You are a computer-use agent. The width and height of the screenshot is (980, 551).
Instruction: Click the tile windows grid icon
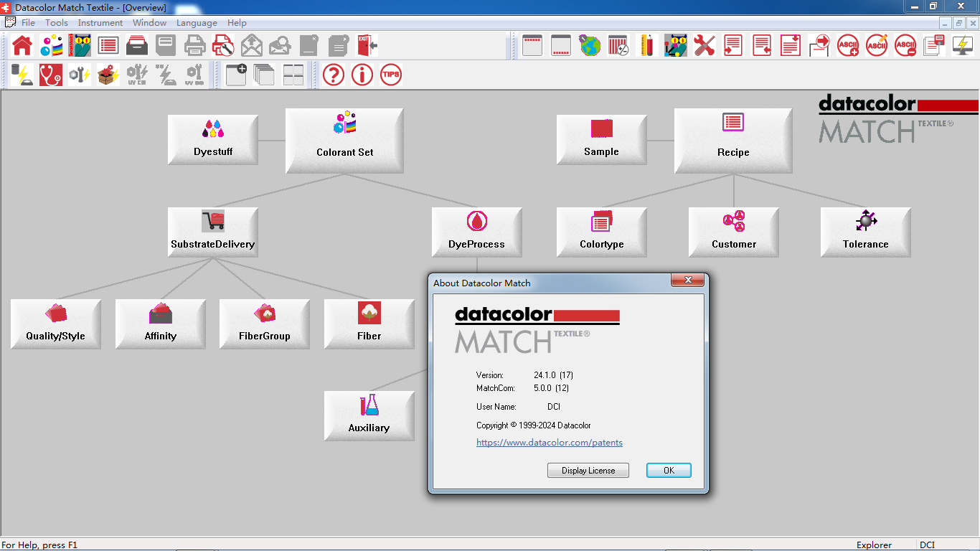tap(293, 75)
